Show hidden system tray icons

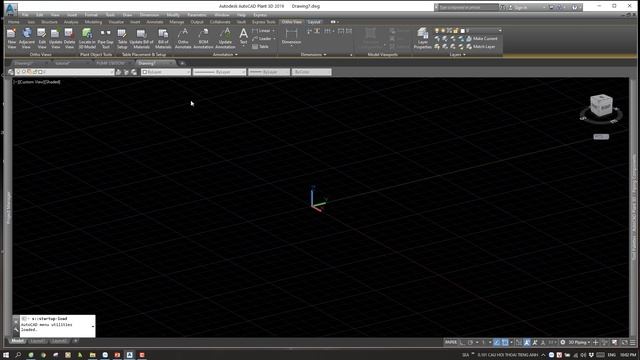tap(543, 355)
